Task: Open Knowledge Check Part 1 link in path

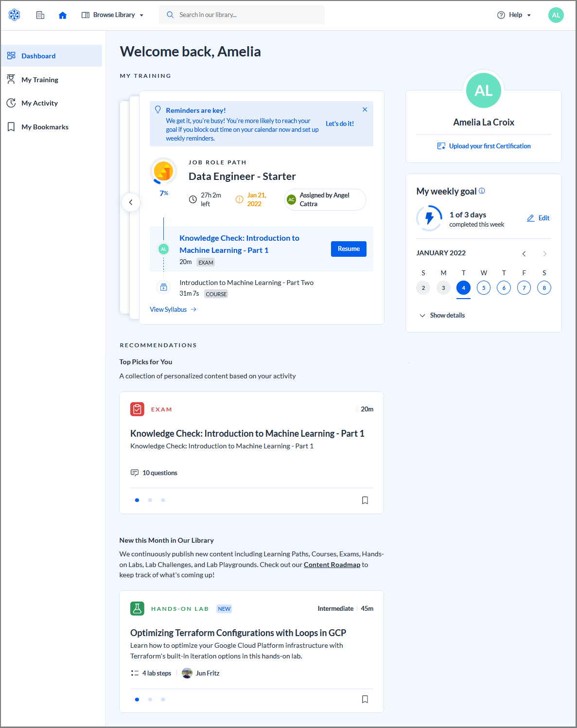Action: (239, 244)
